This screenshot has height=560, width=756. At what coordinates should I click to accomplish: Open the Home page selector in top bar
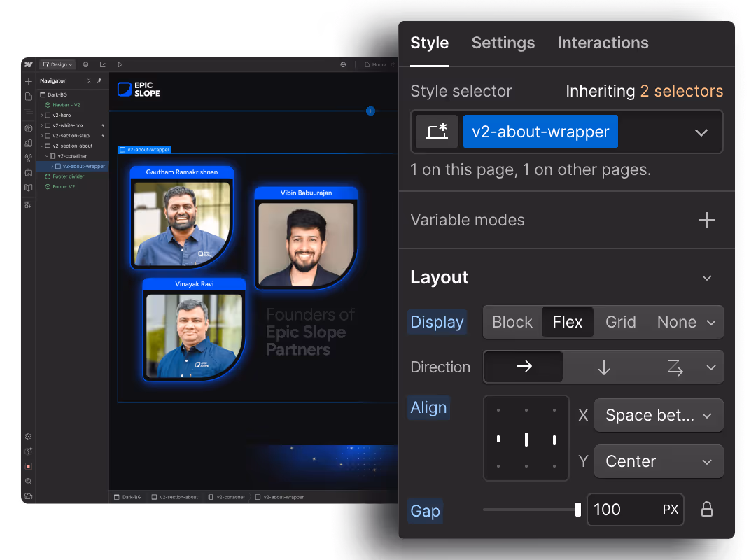click(376, 64)
